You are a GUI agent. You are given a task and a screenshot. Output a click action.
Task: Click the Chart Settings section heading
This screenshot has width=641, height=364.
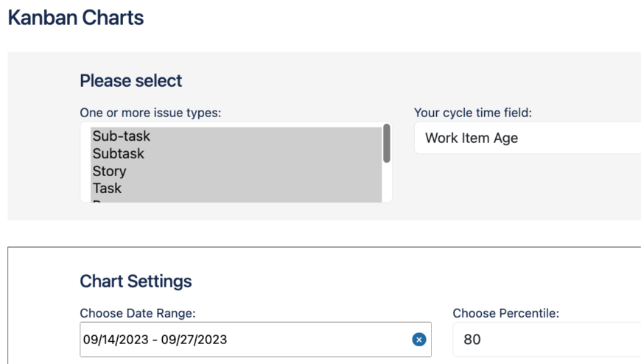coord(136,281)
